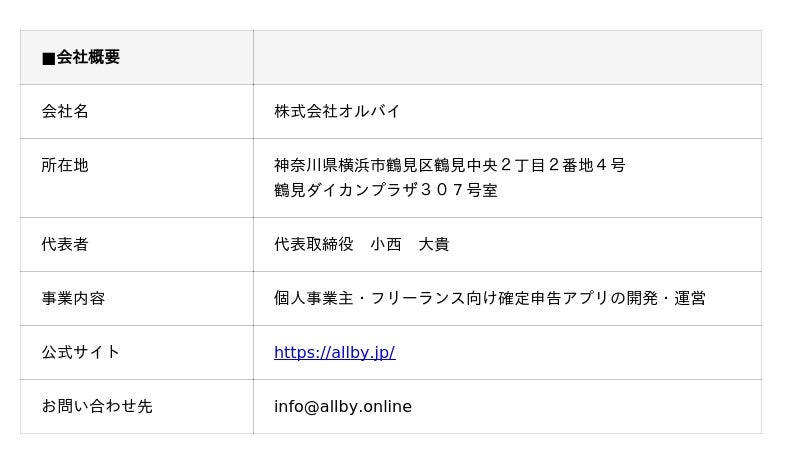Image resolution: width=800 pixels, height=464 pixels.
Task: Click the black square bullet before 会社概要
Action: [48, 58]
